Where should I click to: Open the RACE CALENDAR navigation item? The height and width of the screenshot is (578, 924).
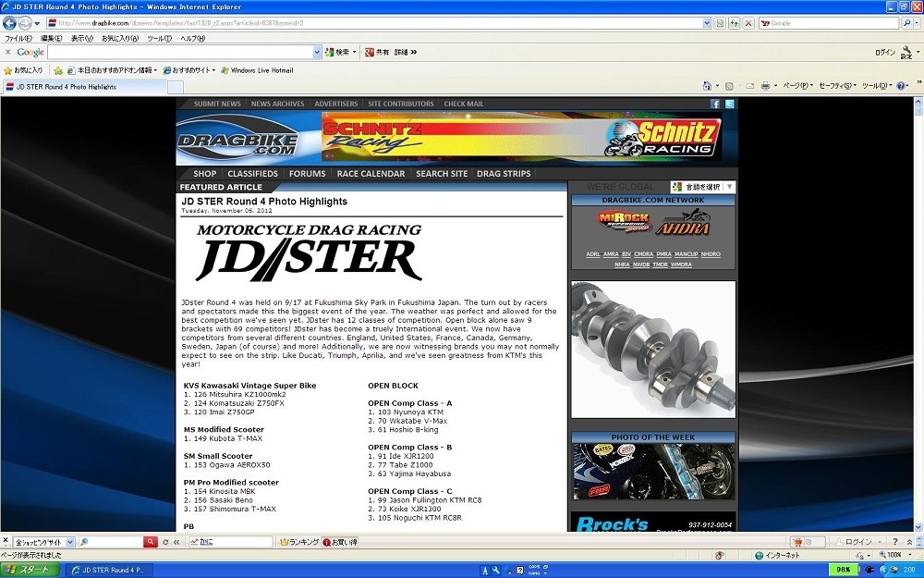pyautogui.click(x=371, y=174)
